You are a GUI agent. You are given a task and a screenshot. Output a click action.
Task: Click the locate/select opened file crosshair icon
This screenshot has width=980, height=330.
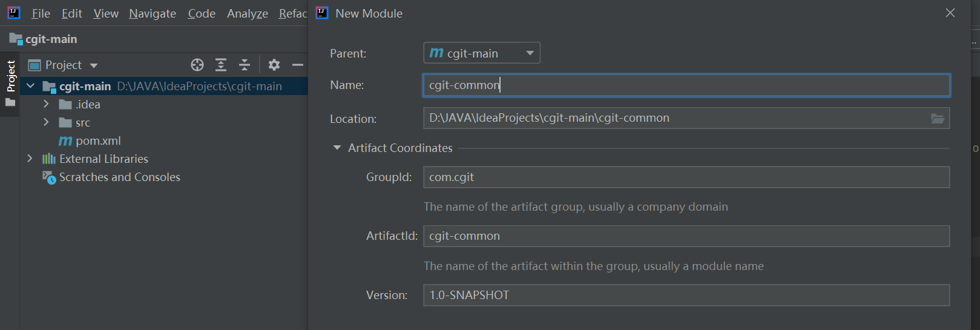197,65
